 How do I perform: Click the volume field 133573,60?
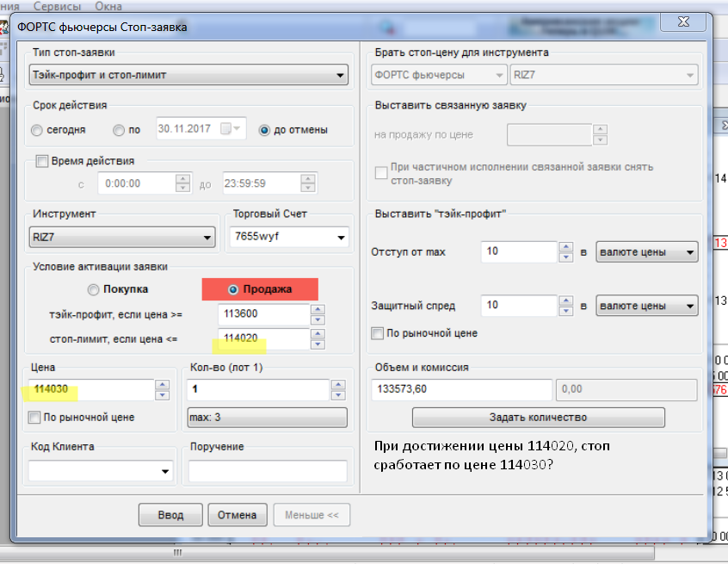pos(461,389)
